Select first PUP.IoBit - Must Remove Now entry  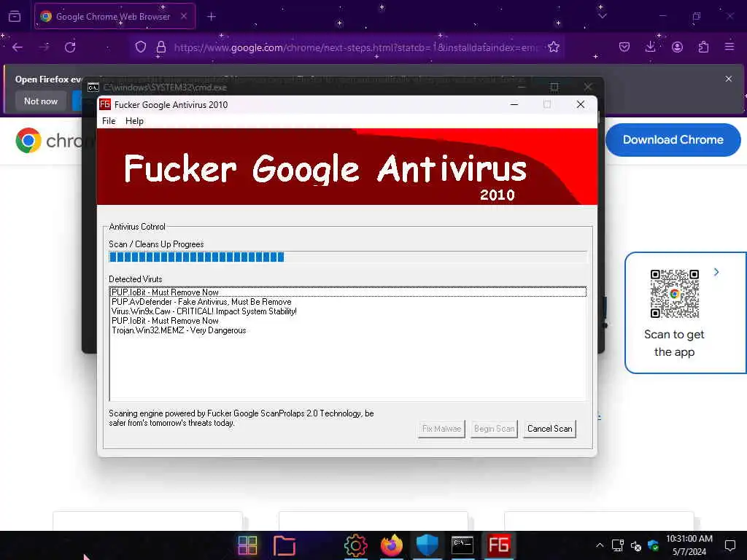[348, 292]
